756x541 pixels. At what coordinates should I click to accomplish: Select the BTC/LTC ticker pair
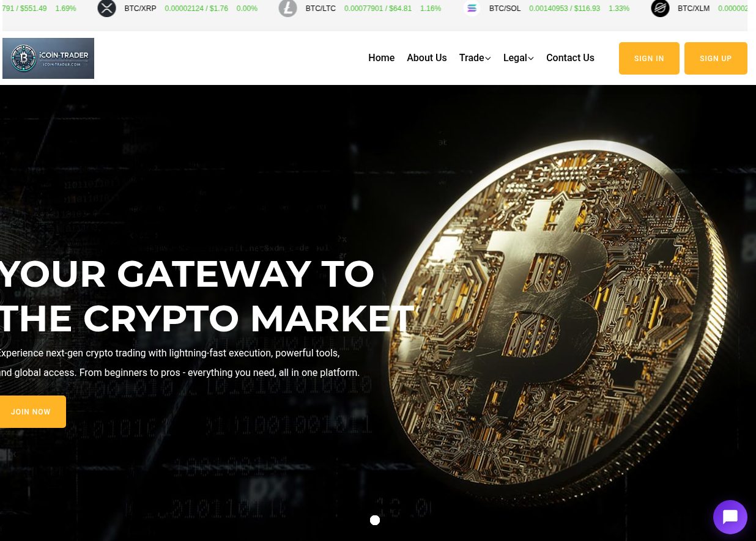(x=321, y=9)
